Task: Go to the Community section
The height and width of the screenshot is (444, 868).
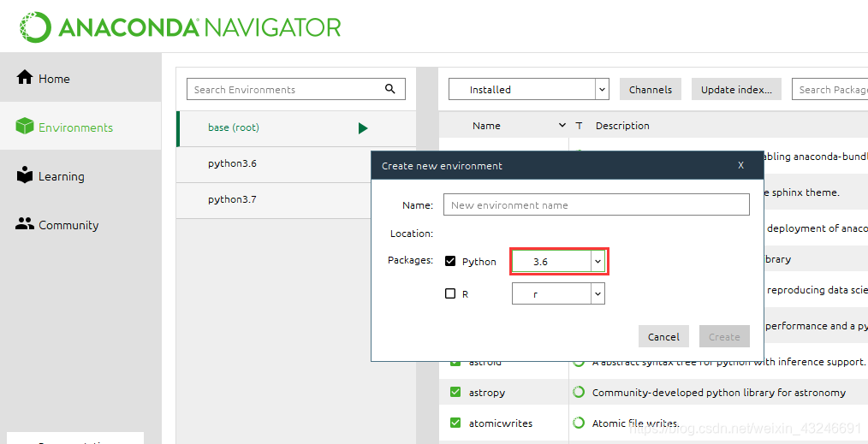Action: tap(80, 224)
